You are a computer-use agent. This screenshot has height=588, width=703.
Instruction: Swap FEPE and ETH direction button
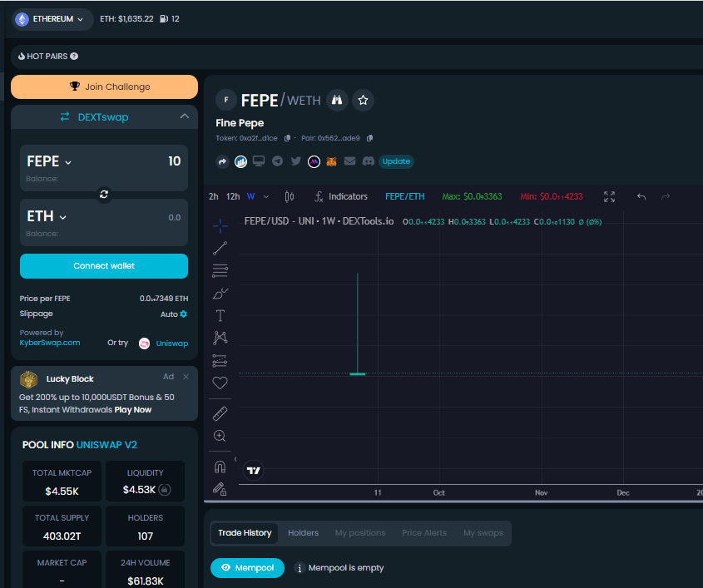point(104,195)
